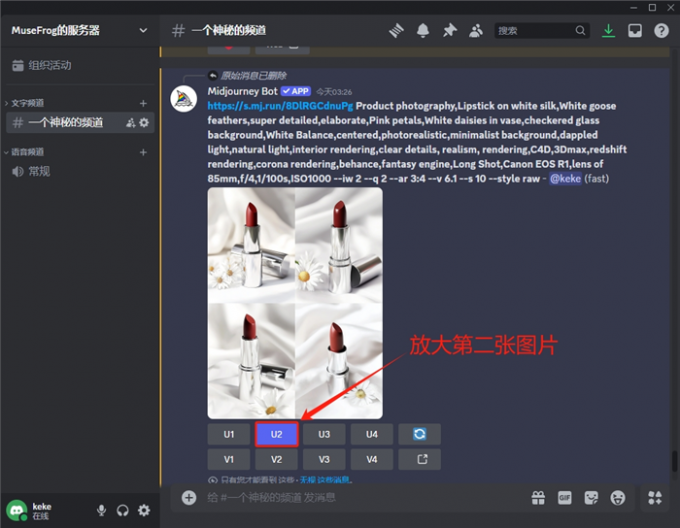The image size is (680, 528).
Task: Toggle the microphone mute
Action: tap(101, 511)
